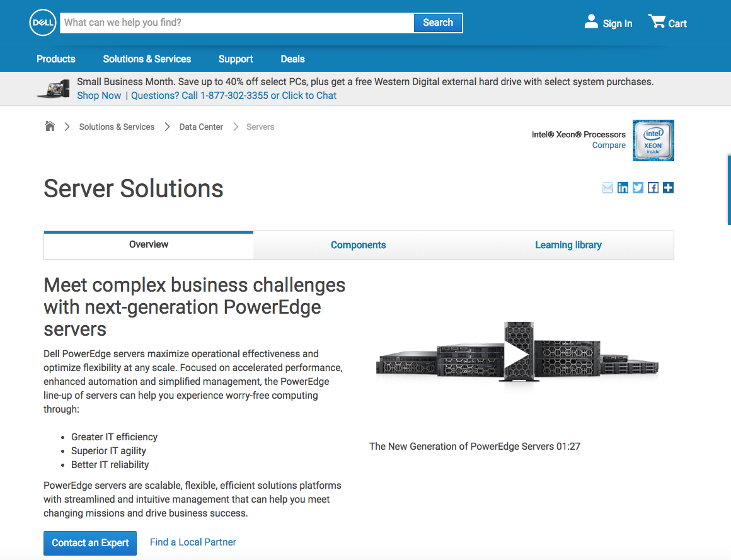Play the PowerEdge servers video
The image size is (731, 560).
click(517, 356)
